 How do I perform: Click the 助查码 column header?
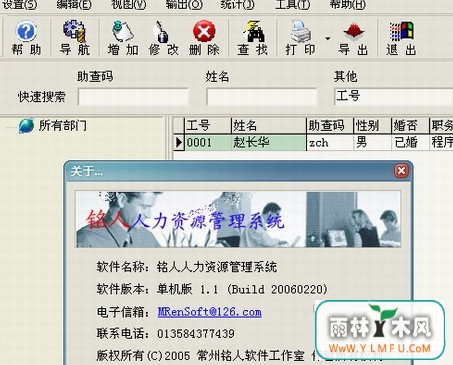tap(330, 126)
